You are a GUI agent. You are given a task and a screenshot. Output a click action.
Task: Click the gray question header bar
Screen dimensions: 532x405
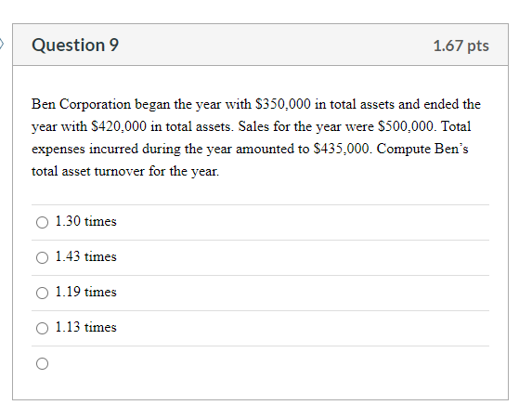tap(260, 45)
